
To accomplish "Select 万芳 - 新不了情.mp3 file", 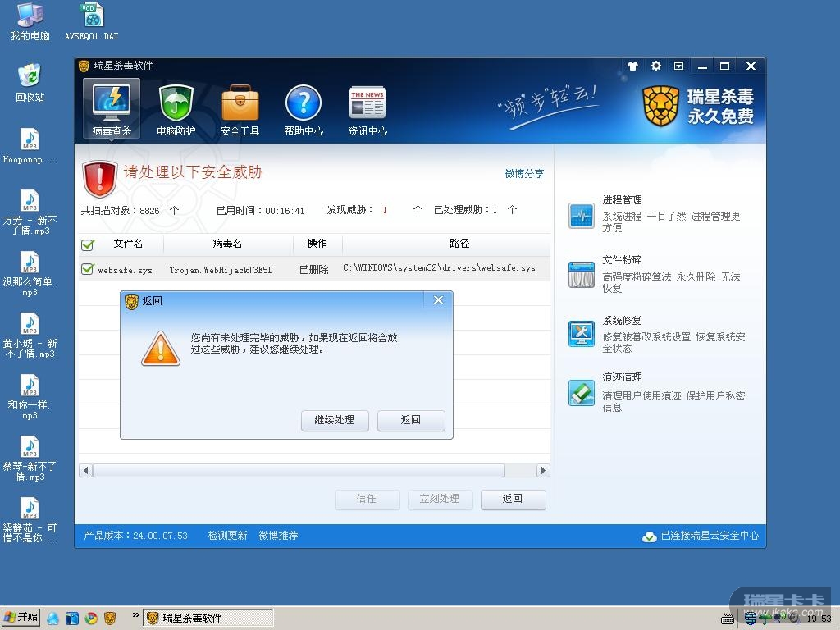I will pyautogui.click(x=30, y=212).
